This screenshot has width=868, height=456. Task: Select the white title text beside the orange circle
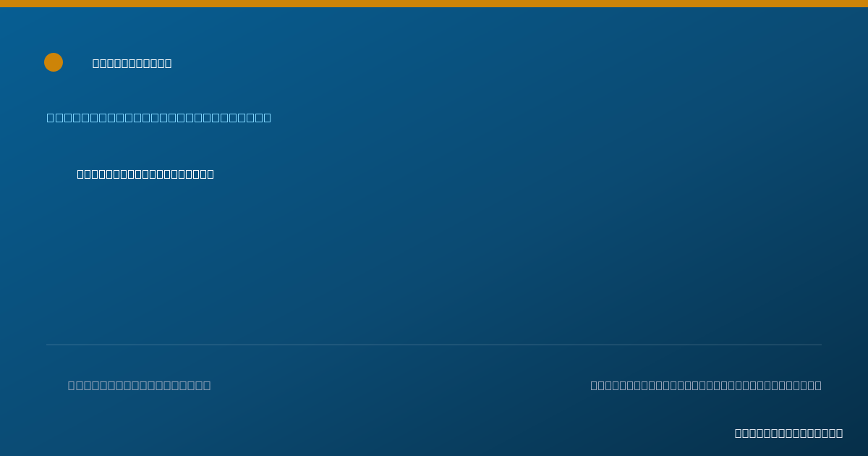[x=132, y=64]
